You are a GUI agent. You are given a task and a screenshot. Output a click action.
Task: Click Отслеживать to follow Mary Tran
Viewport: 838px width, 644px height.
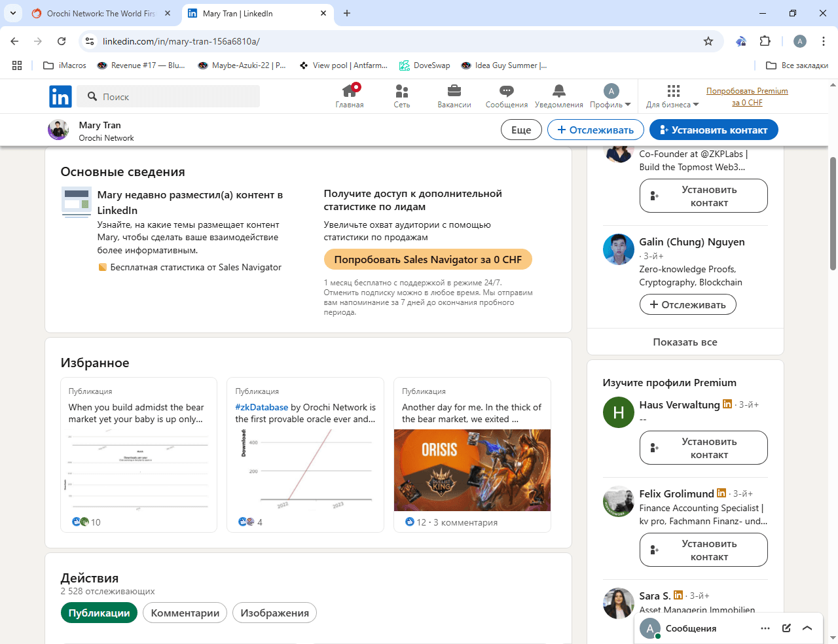596,130
